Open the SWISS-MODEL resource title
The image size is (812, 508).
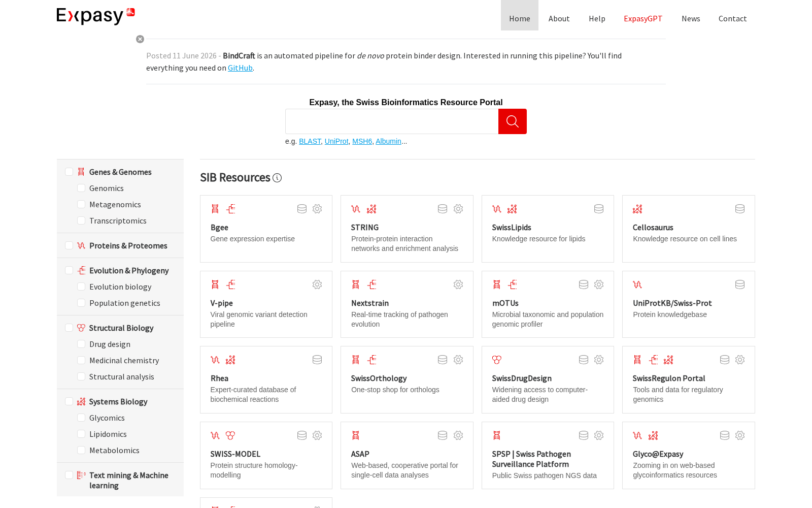click(235, 454)
